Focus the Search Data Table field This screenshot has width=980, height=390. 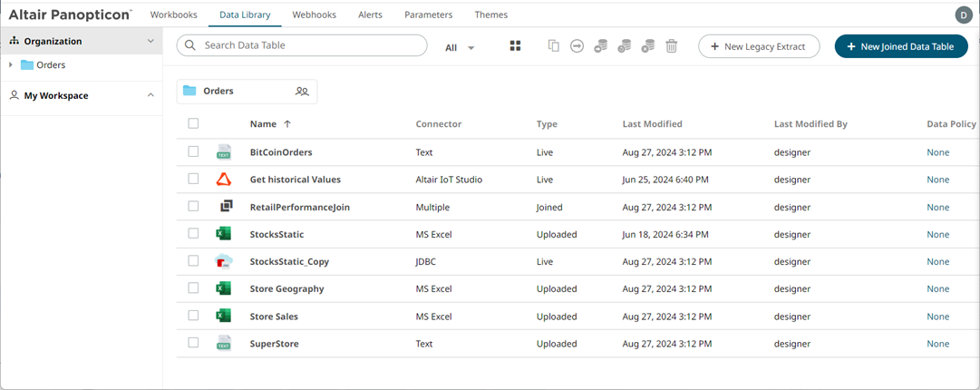pos(308,45)
